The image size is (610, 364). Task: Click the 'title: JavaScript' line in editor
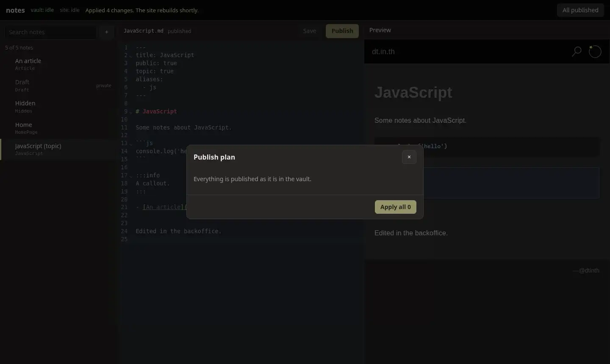point(165,55)
